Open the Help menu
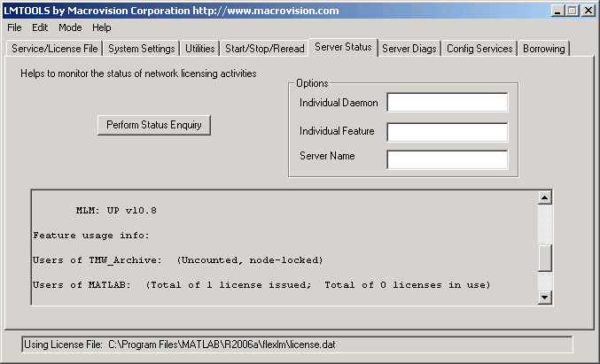 coord(101,27)
